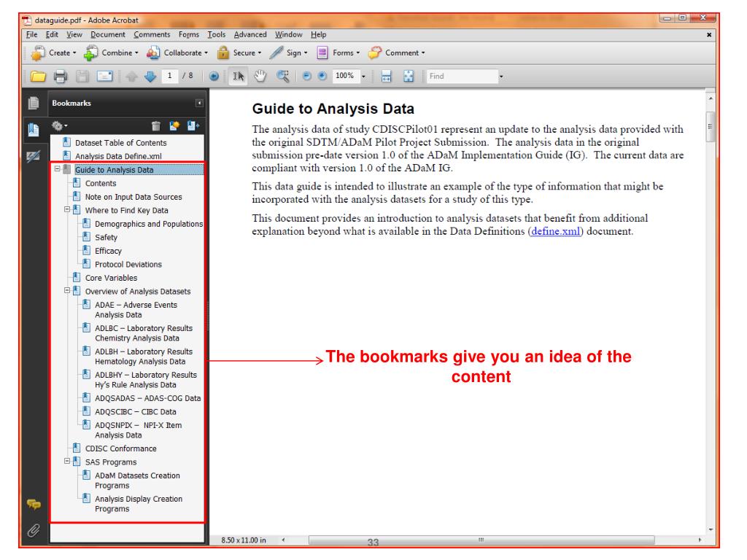Open the View menu
The width and height of the screenshot is (747, 560).
pos(74,34)
